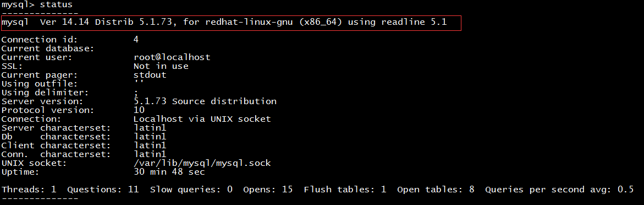Click the '5.1.73 Source distribution' server version
This screenshot has height=205, width=644.
point(205,101)
